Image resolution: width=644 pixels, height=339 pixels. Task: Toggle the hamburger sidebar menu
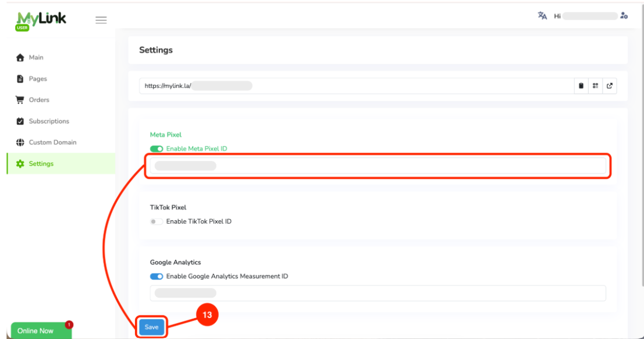pyautogui.click(x=101, y=20)
